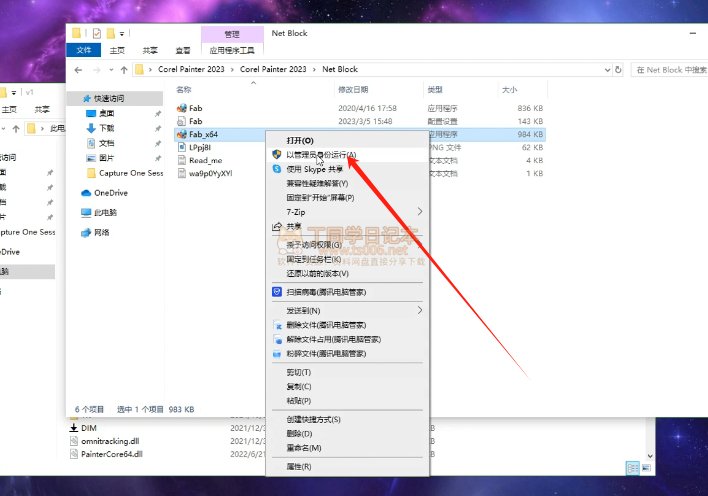Choose 共享 entry in context menu
The image size is (708, 496).
coord(347,226)
